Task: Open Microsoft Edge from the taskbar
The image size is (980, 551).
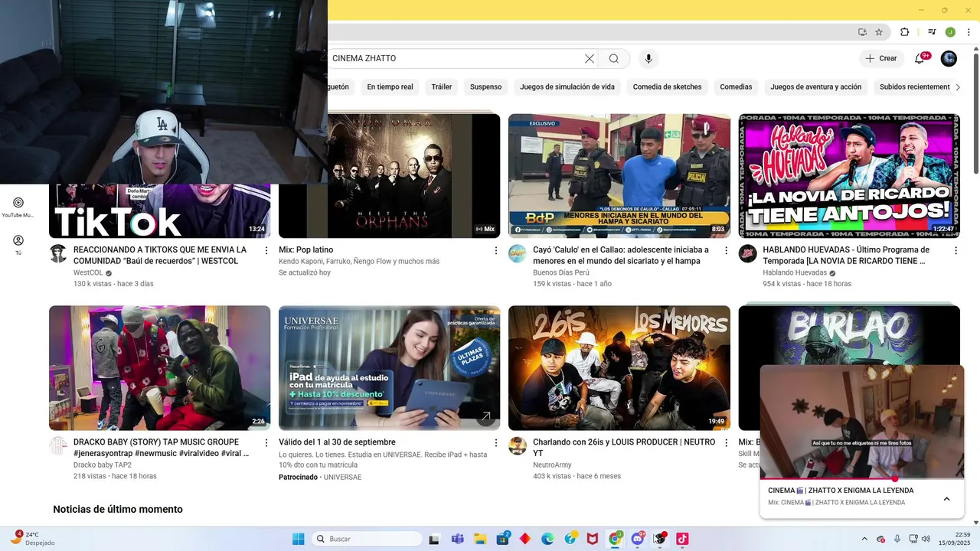Action: tap(547, 539)
